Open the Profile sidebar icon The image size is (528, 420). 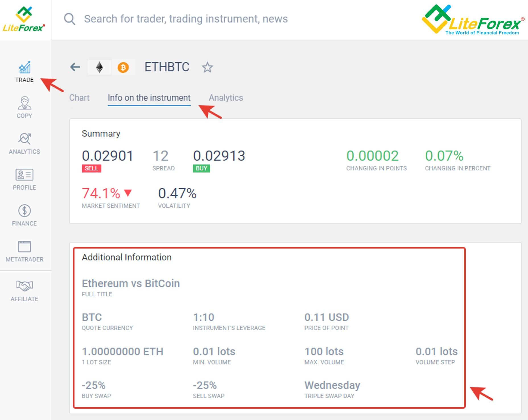click(x=24, y=179)
